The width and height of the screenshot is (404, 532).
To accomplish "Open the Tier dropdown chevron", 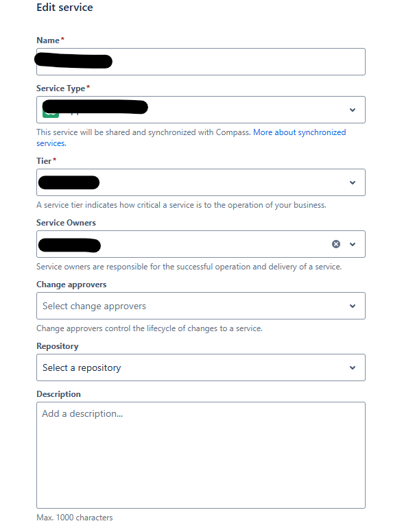I will tap(353, 182).
